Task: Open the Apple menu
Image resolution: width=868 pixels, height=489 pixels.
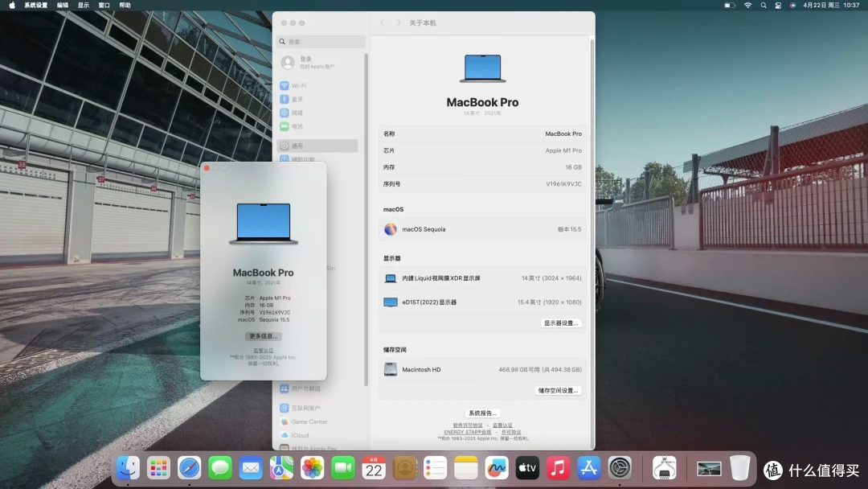Action: pyautogui.click(x=12, y=5)
